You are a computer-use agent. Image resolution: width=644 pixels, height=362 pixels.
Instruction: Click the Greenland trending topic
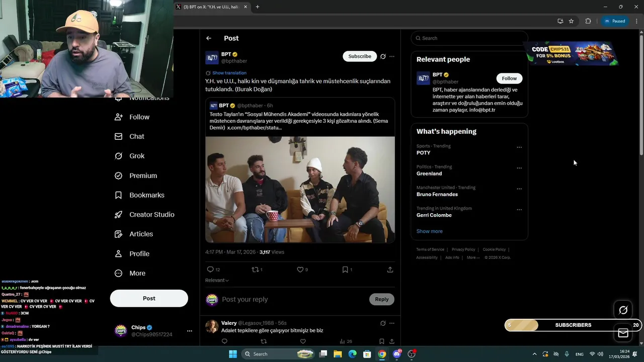click(429, 173)
